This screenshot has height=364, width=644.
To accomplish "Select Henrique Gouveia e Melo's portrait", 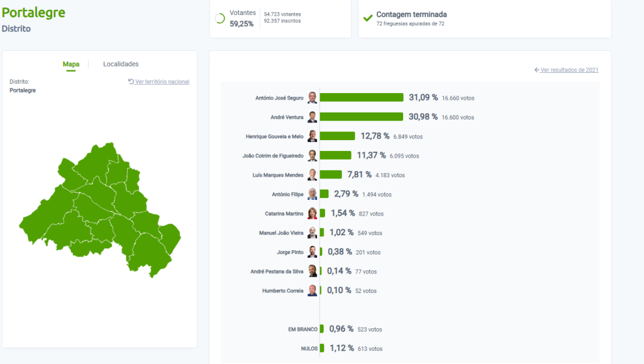I will coord(312,136).
